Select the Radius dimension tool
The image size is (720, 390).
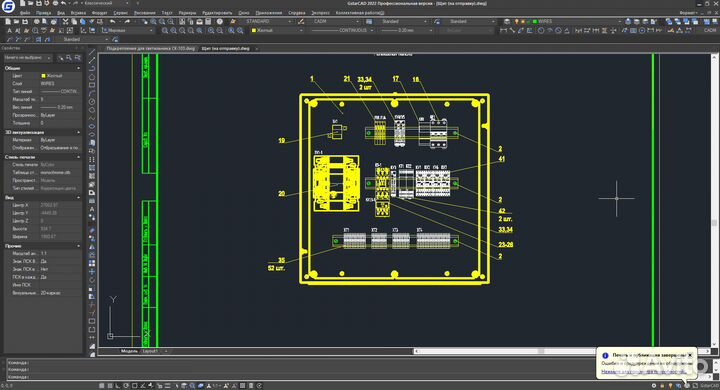pos(541,30)
